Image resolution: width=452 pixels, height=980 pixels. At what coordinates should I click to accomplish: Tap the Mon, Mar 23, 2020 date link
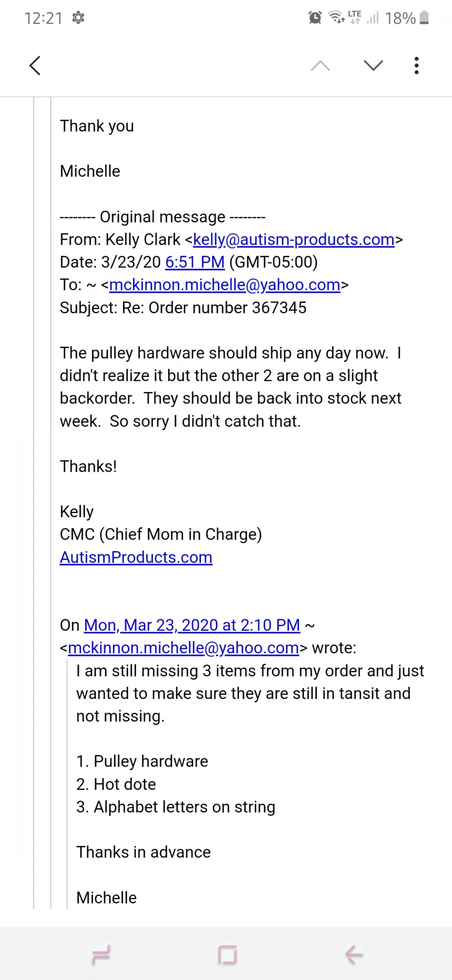[x=192, y=625]
